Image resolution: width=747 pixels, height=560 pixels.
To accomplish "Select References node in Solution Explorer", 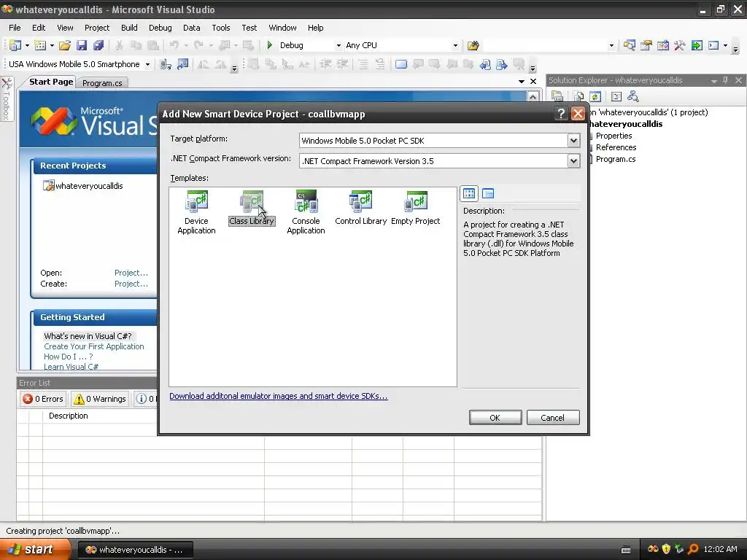I will [616, 147].
